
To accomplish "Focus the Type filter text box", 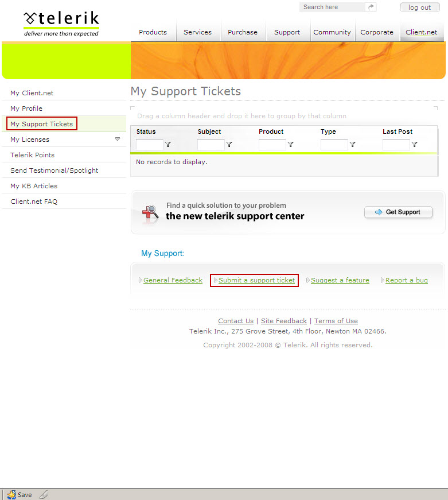I will (x=334, y=145).
